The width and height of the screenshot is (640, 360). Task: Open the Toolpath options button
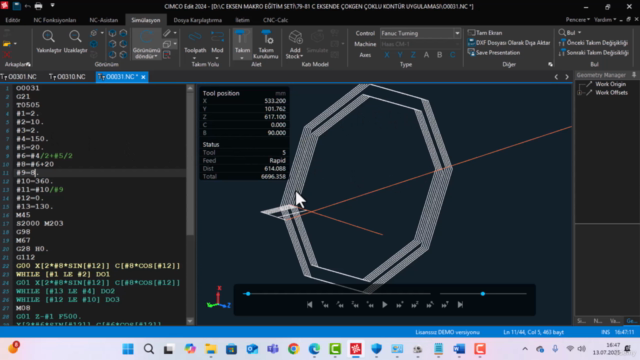[195, 44]
